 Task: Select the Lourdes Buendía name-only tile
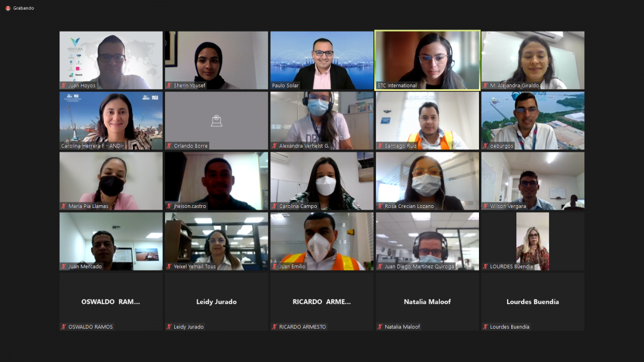click(x=532, y=302)
